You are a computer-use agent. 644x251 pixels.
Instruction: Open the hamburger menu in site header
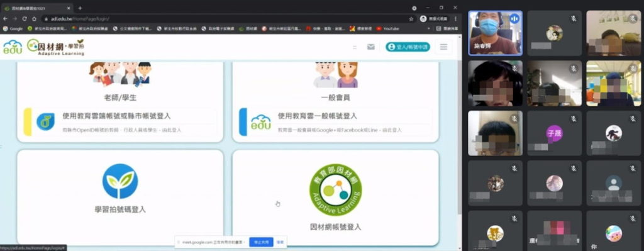click(443, 47)
